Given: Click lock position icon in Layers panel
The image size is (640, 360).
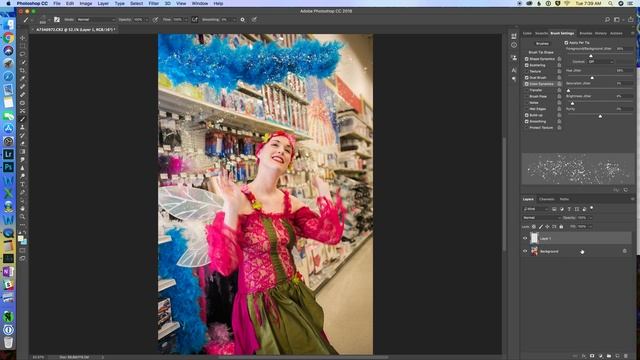Looking at the screenshot, I should point(547,227).
